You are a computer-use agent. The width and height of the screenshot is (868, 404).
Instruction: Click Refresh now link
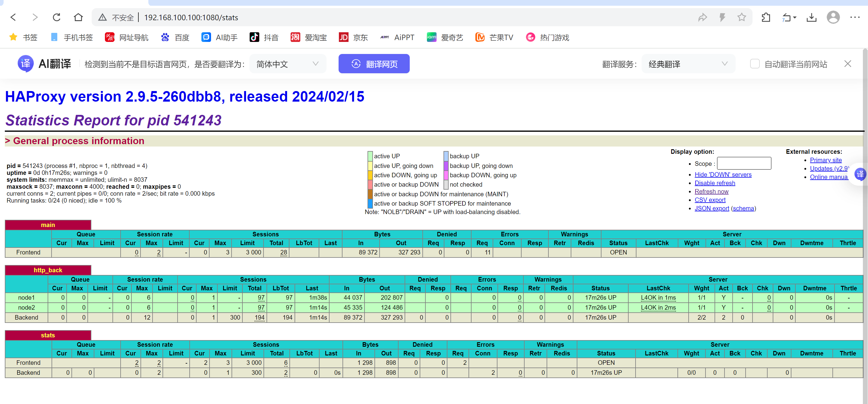click(x=711, y=191)
